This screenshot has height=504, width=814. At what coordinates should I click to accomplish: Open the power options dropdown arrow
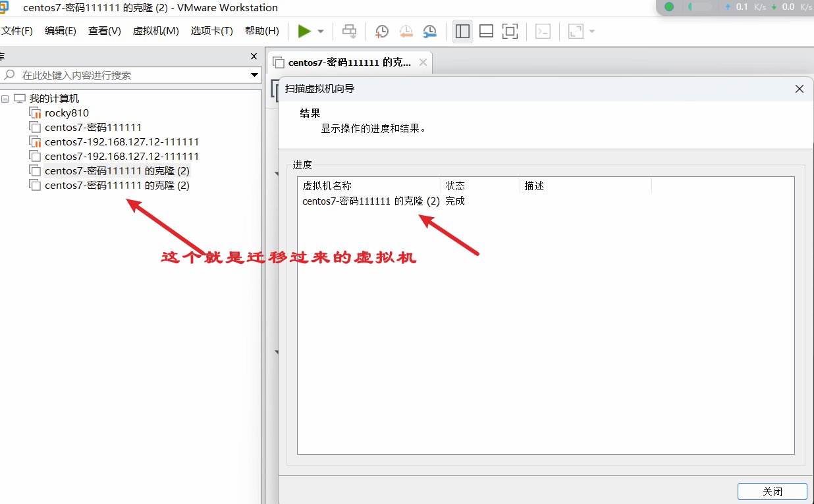coord(321,32)
